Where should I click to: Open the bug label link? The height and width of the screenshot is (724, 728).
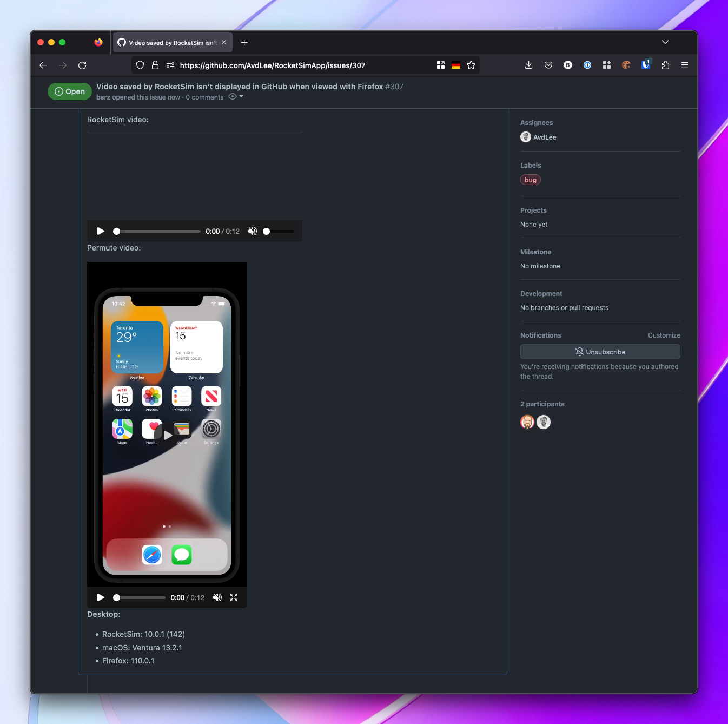click(x=530, y=180)
